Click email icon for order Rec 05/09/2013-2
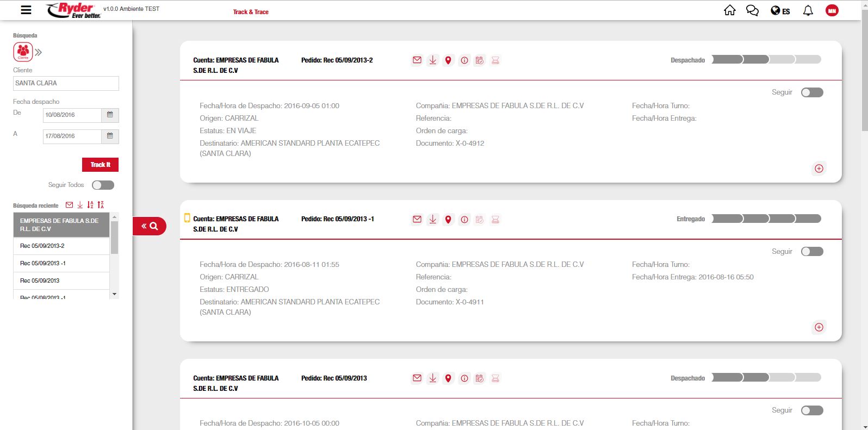Image resolution: width=868 pixels, height=430 pixels. 417,60
